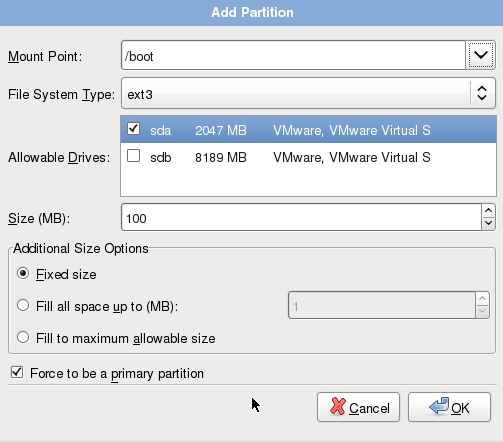The width and height of the screenshot is (503, 442).
Task: Select the '8189 MB' sdb size text
Action: pyautogui.click(x=221, y=157)
